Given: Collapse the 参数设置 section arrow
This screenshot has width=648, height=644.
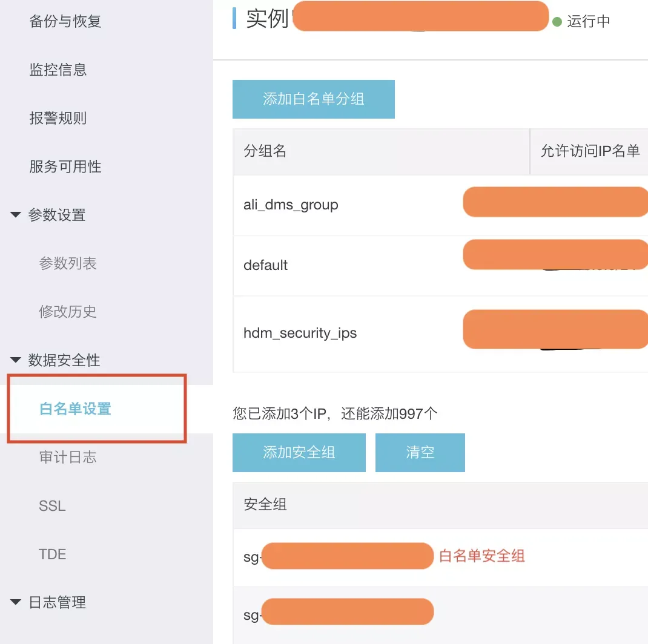Looking at the screenshot, I should tap(16, 214).
